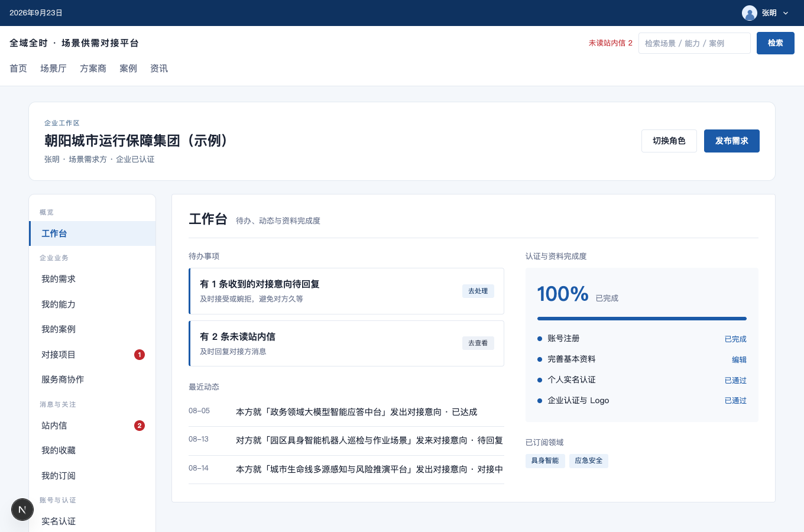This screenshot has width=804, height=532.
Task: Focus the 检索场景 / 能力 / 案例 search field
Action: click(695, 43)
